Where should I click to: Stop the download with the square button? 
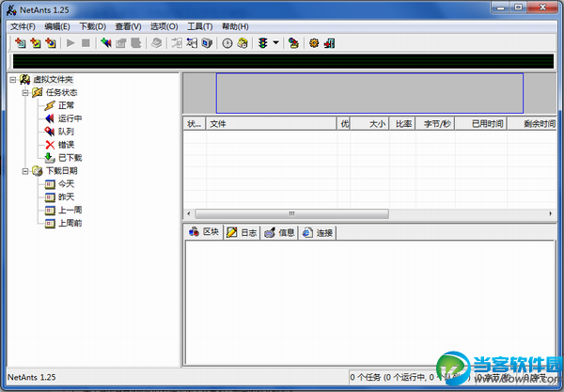click(86, 43)
